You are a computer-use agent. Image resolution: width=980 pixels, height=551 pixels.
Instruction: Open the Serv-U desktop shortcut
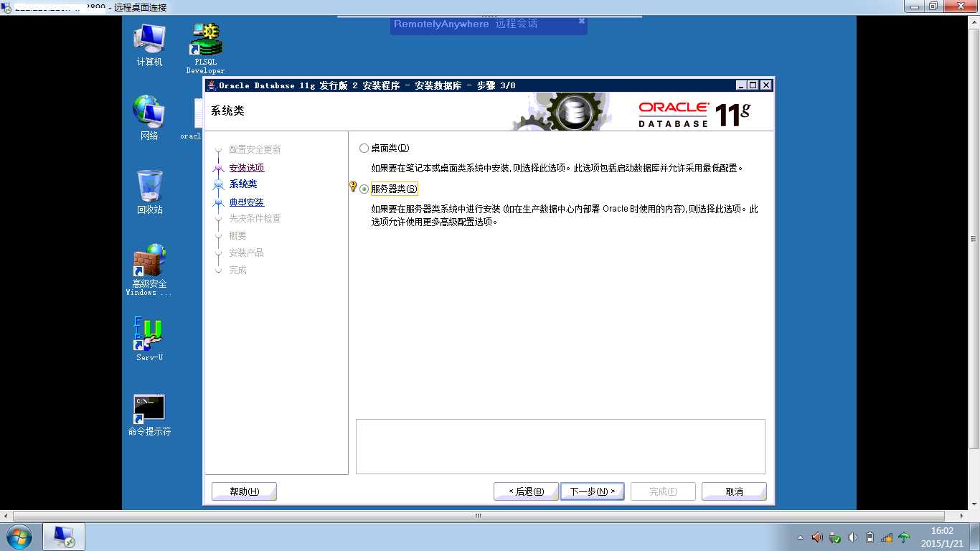(150, 339)
